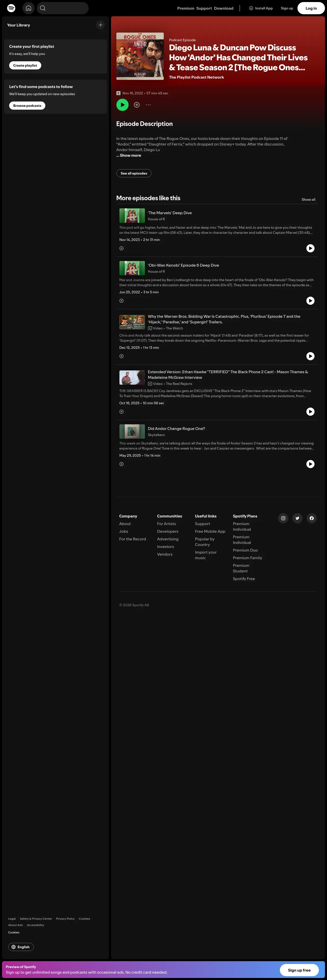Open the Warner Bros. Bidding War episode thumbnail
Screen dimensions: 327x980
coord(132,322)
